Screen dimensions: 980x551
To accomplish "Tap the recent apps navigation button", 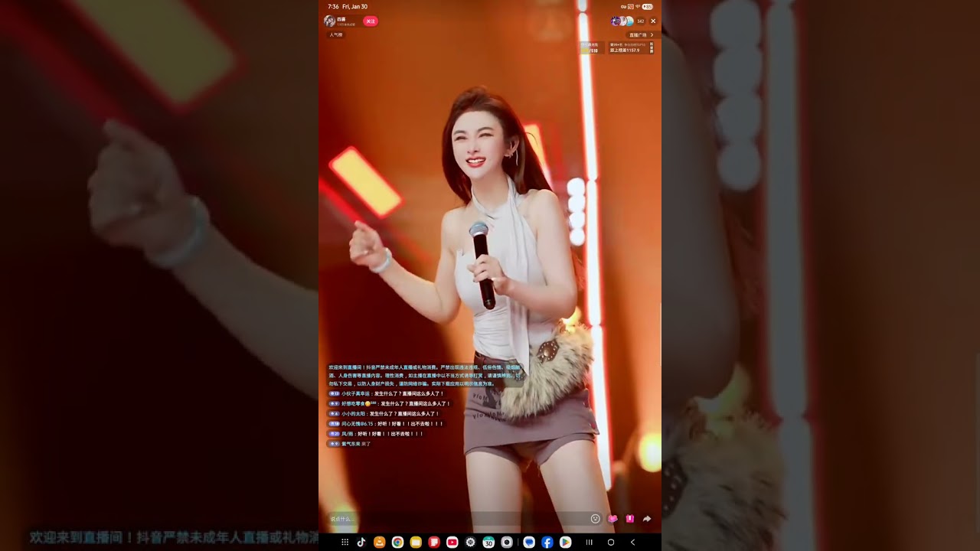I will (x=590, y=542).
